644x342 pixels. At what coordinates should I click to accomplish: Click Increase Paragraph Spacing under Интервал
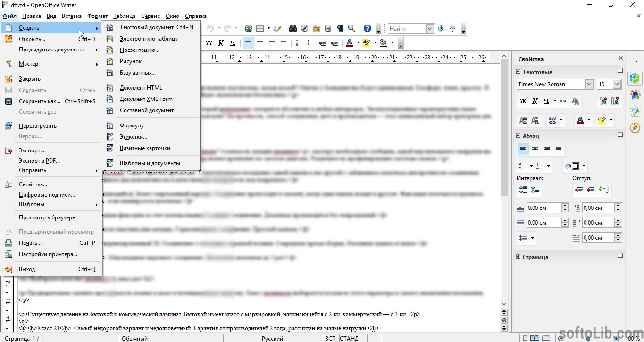tap(523, 190)
